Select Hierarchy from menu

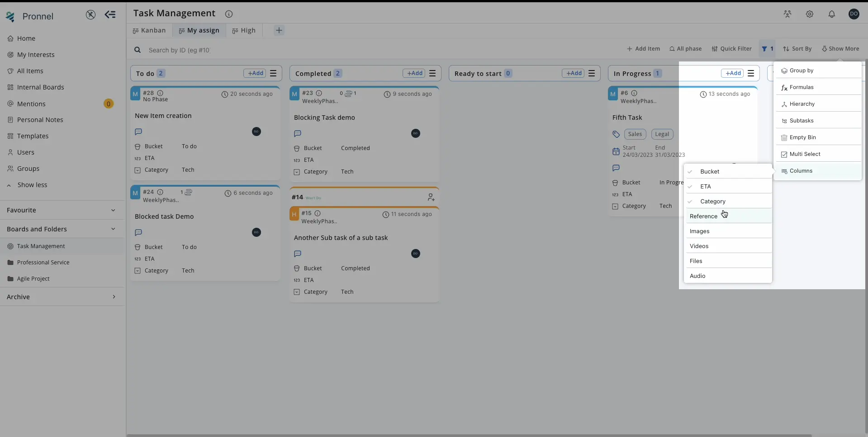818,104
